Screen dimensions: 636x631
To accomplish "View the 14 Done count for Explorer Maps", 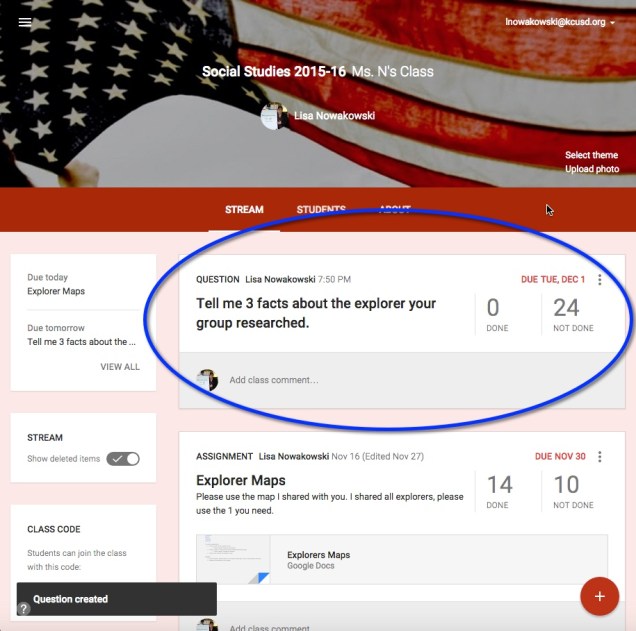I will pos(499,491).
